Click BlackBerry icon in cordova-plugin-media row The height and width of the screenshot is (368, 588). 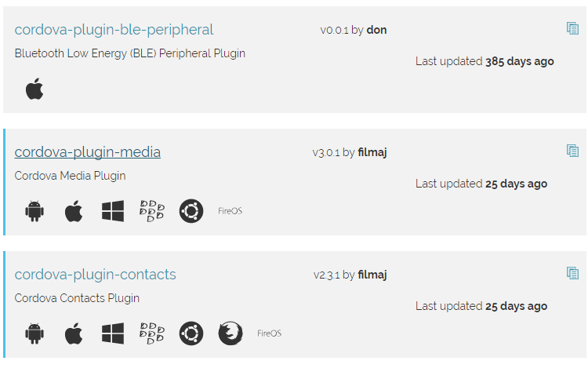[152, 211]
